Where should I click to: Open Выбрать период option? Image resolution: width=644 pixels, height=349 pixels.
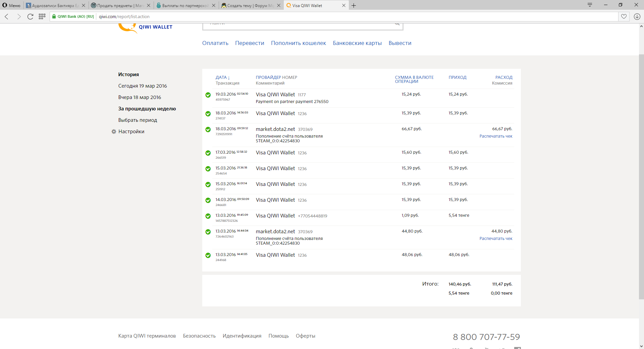point(138,120)
